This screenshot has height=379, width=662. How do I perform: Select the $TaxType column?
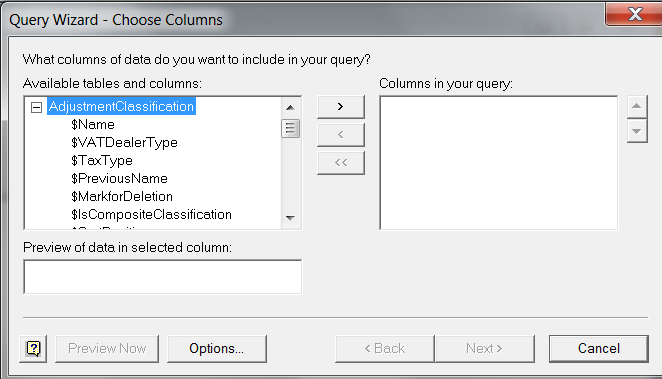point(102,160)
